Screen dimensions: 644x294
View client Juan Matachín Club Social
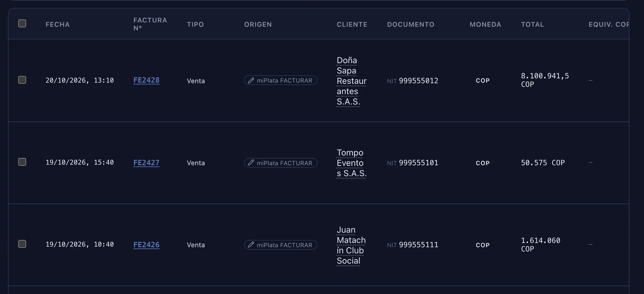pyautogui.click(x=351, y=245)
